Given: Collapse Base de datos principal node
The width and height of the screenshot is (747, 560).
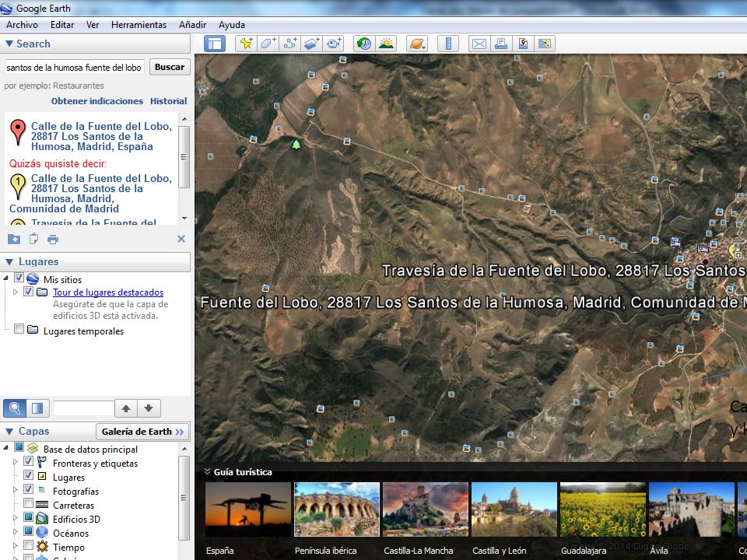Looking at the screenshot, I should (x=5, y=448).
